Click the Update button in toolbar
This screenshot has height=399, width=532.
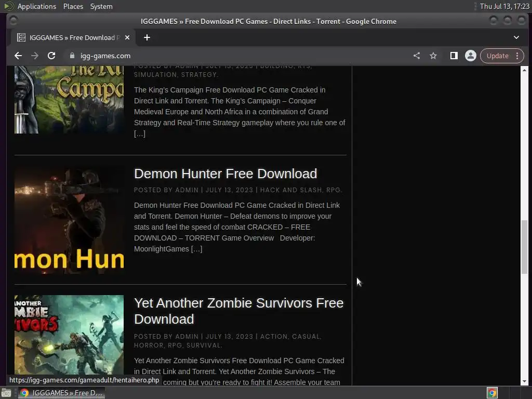tap(497, 56)
